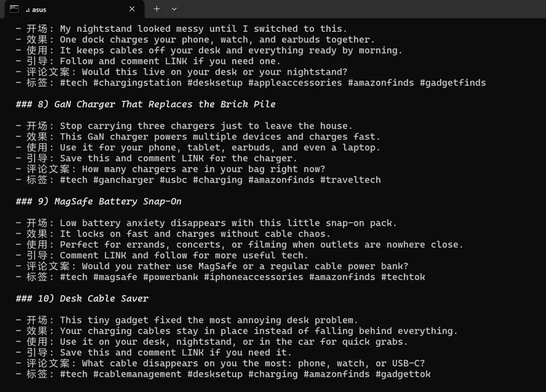Screen dimensions: 546x392
Task: Click the #chargingstation hashtag text
Action: 137,83
